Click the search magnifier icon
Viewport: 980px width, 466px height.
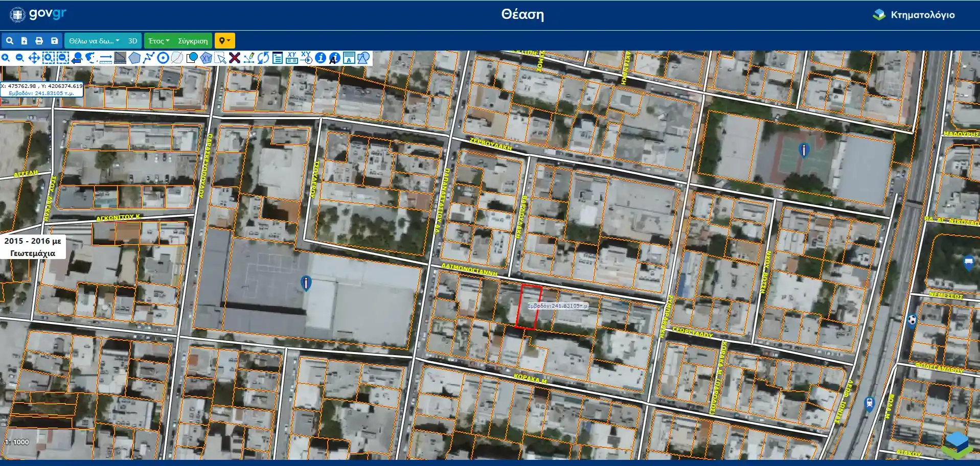coord(9,41)
